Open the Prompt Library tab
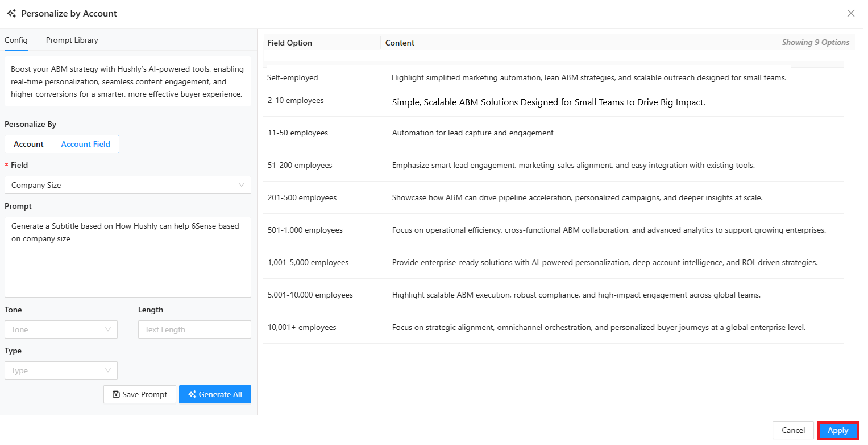 click(72, 40)
